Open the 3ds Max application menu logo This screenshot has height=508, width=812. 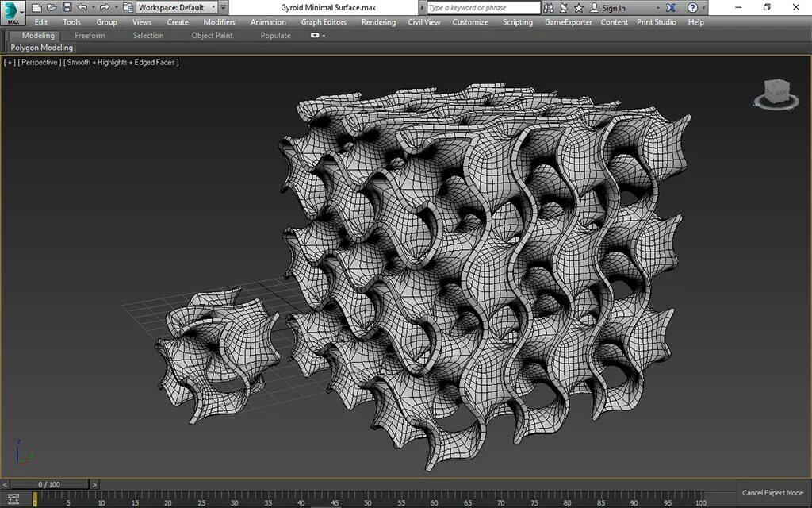pyautogui.click(x=13, y=13)
